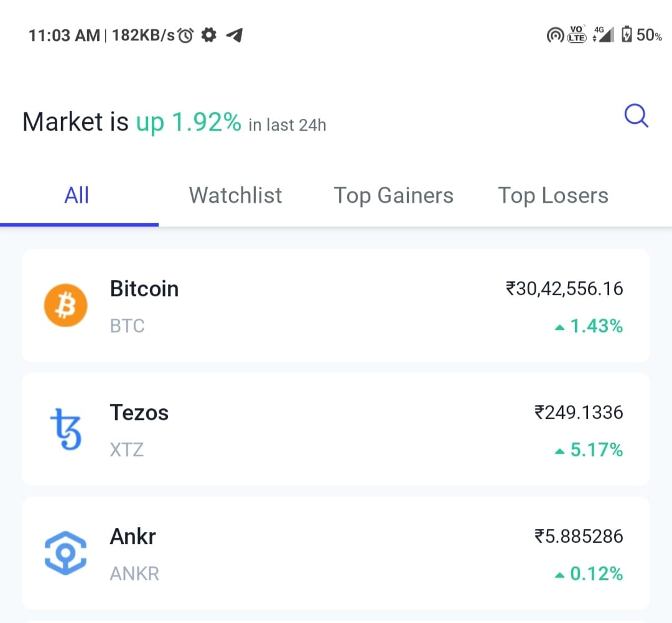Tap the settings gear status icon
Screen dimensions: 672x623
(209, 35)
